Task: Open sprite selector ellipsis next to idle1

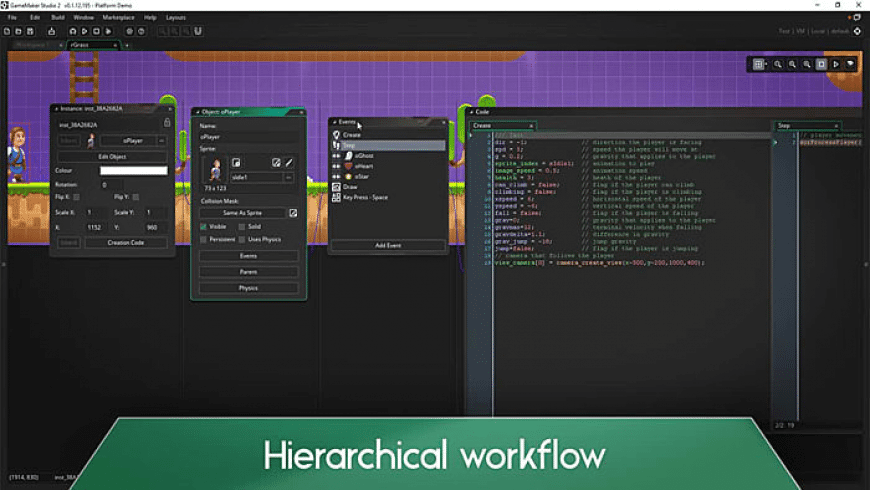Action: [289, 177]
